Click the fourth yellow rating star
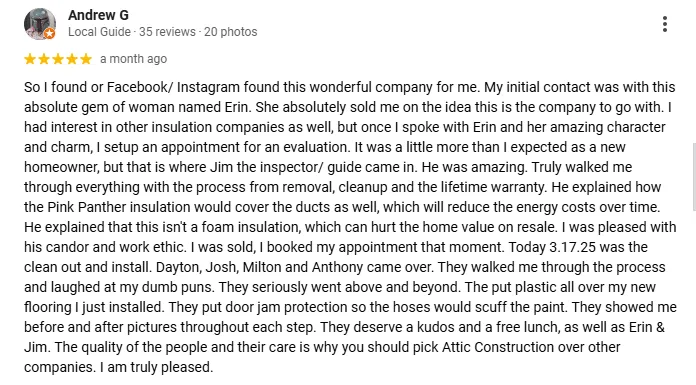 [72, 59]
